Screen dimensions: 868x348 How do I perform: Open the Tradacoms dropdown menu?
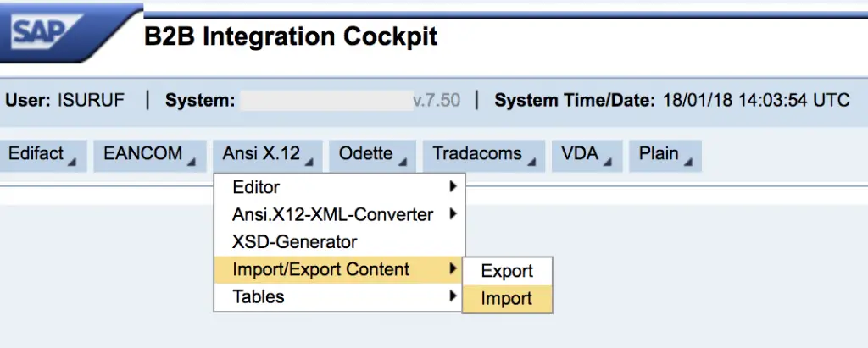484,156
